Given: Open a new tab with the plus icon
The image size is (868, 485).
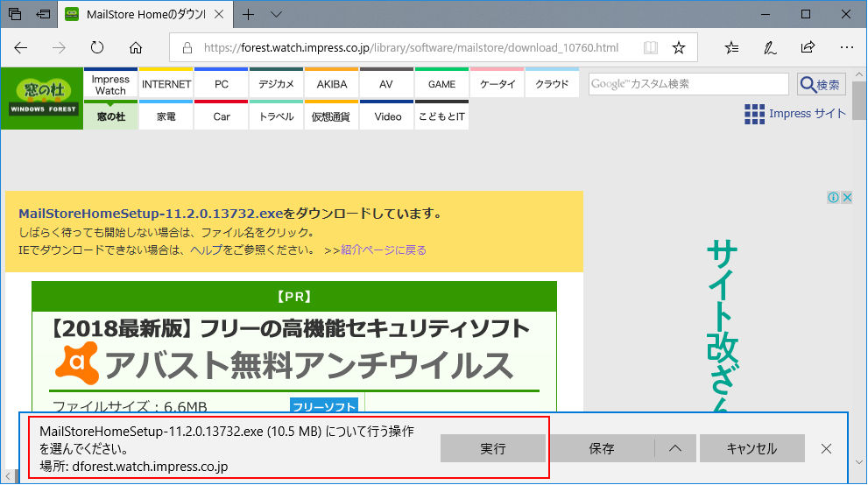Looking at the screenshot, I should coord(249,14).
